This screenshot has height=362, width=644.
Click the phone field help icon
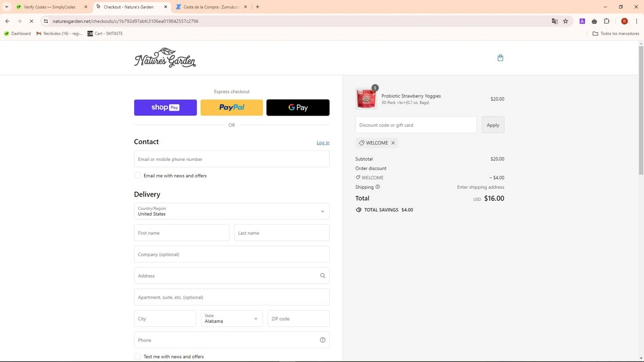322,340
